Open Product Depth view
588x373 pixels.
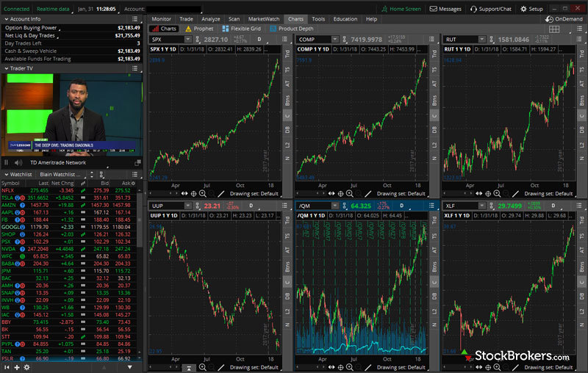[292, 29]
